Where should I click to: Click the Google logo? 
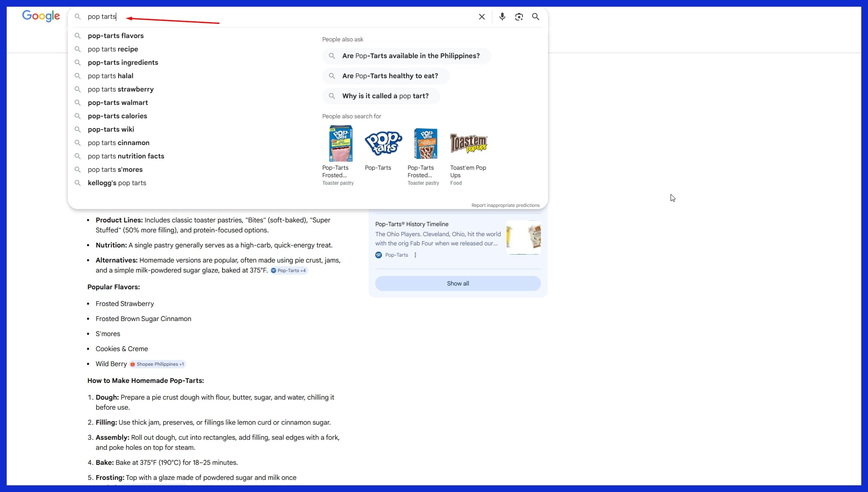tap(41, 16)
